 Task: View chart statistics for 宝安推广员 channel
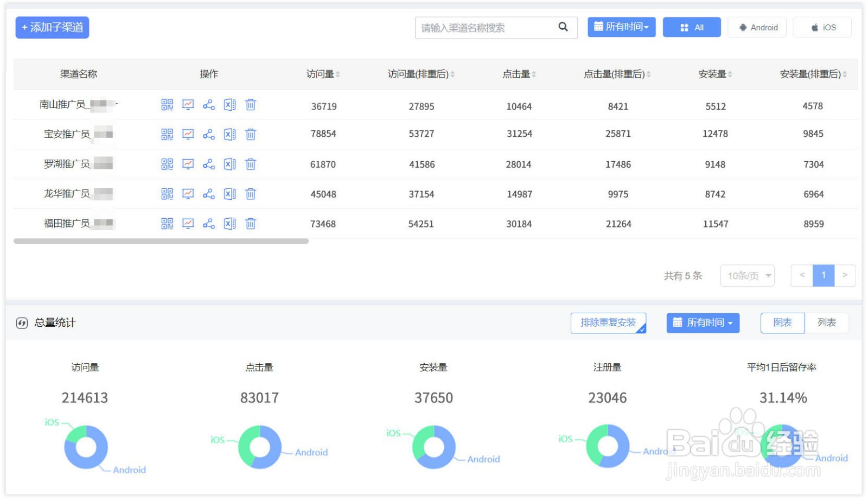(x=188, y=135)
